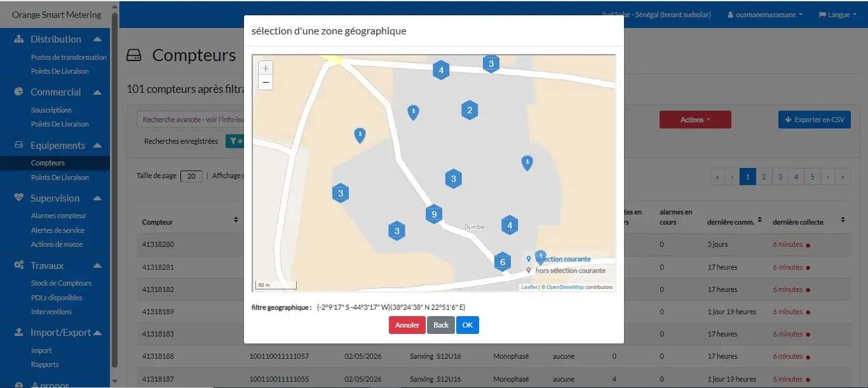Viewport: 868px width, 388px height.
Task: Open the cluster marker showing 9
Action: (x=434, y=214)
